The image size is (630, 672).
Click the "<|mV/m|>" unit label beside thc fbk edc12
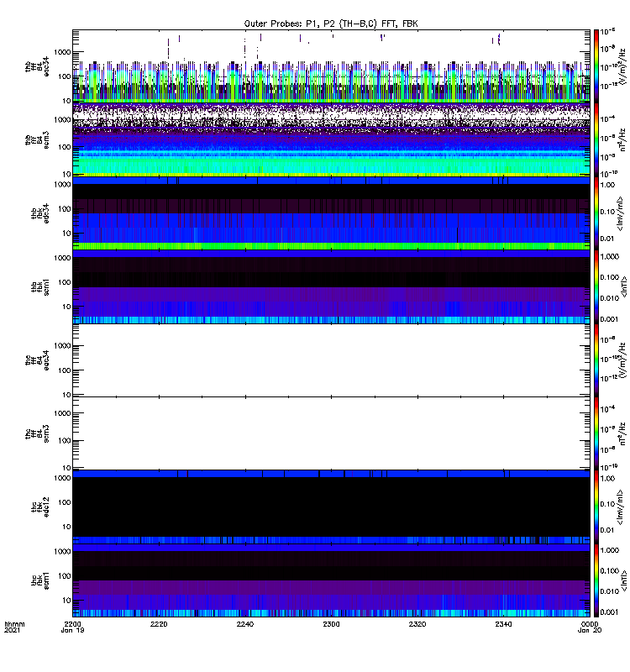620,507
